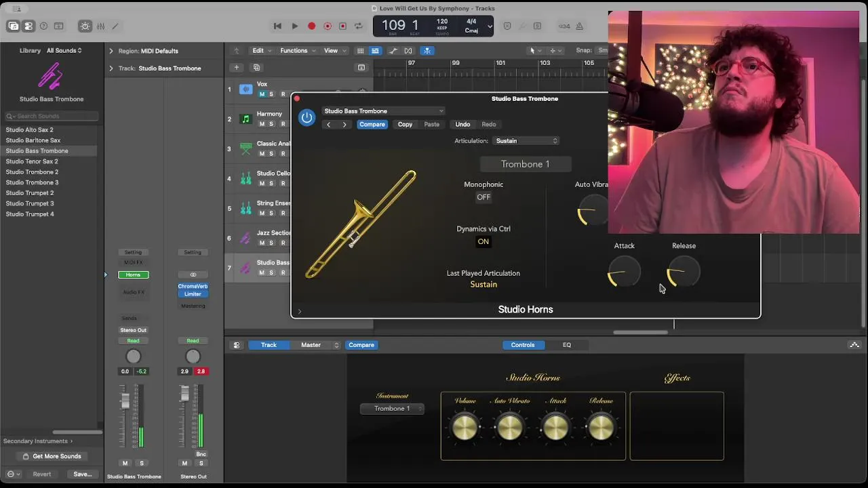The image size is (868, 488).
Task: Open the All Sounds library dropdown
Action: click(64, 51)
